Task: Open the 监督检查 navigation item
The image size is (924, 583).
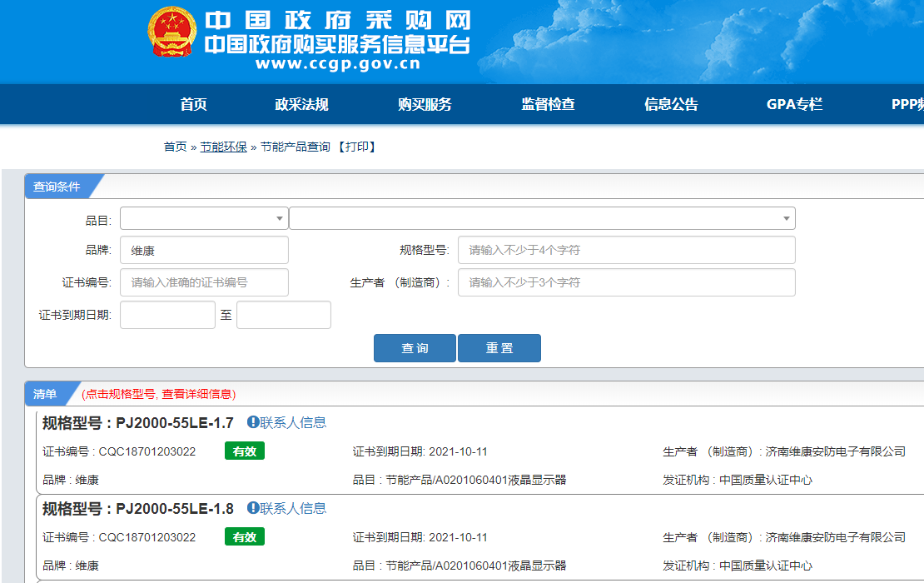Action: coord(548,104)
